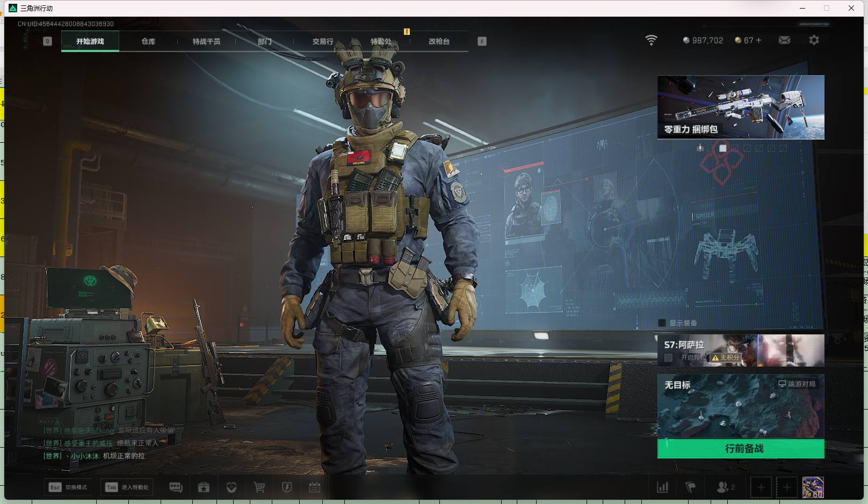The width and height of the screenshot is (868, 504).
Task: Click the banner info indicator icon
Action: pos(700,148)
